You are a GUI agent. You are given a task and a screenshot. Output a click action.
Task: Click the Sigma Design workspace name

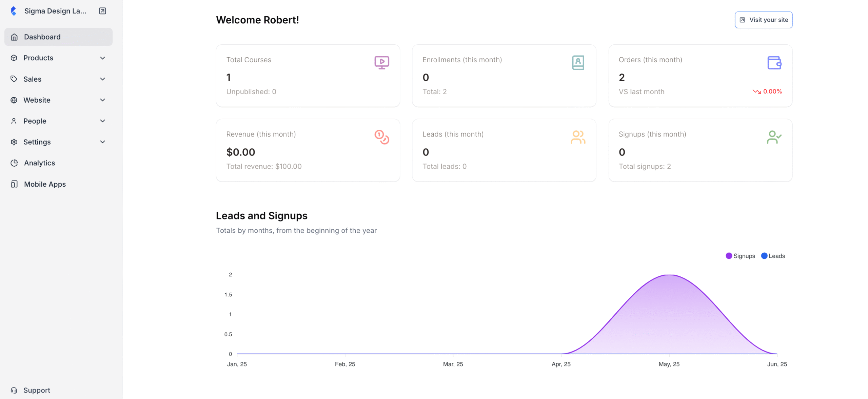55,10
